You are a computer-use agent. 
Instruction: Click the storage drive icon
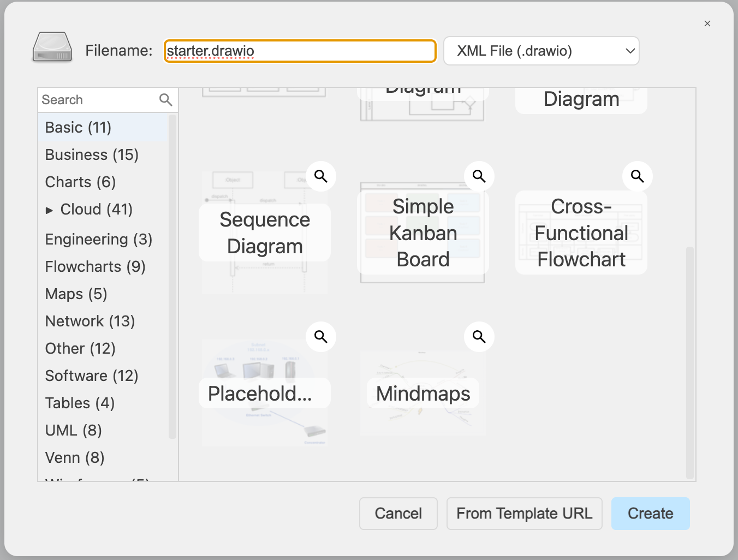coord(52,48)
